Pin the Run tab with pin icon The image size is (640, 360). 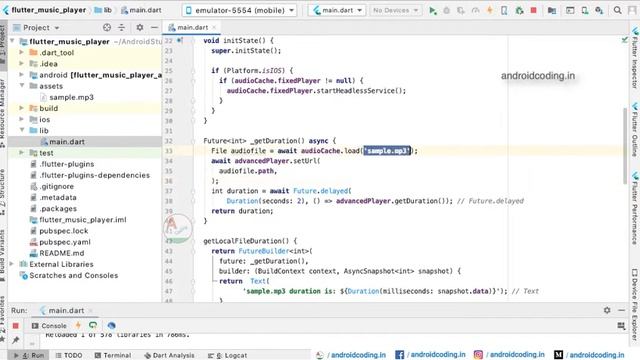[16, 340]
